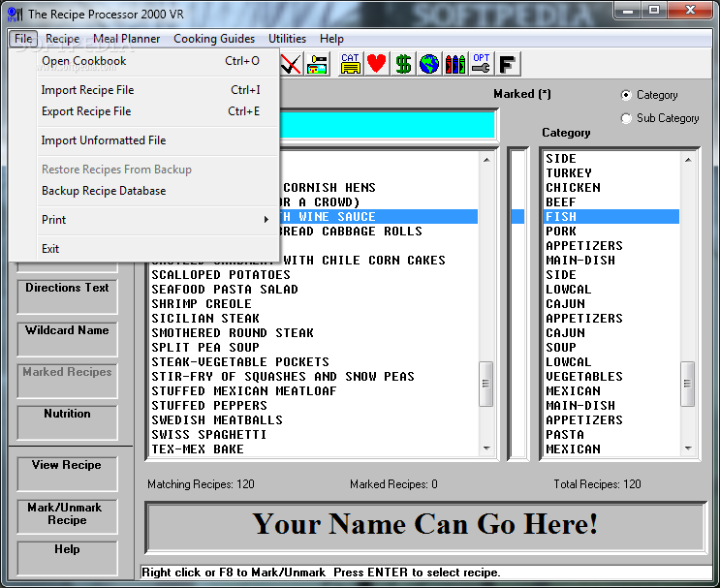Open the Meal Planner menu

click(126, 39)
